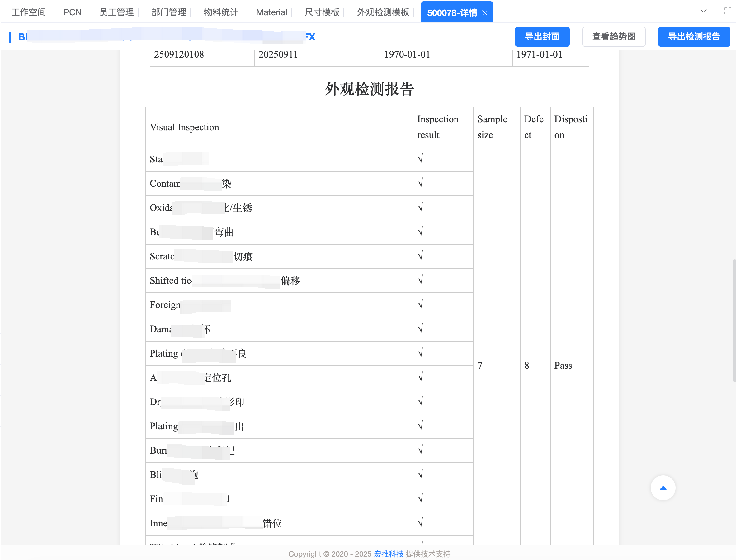Click the back-to-top floating arrow button

[663, 488]
